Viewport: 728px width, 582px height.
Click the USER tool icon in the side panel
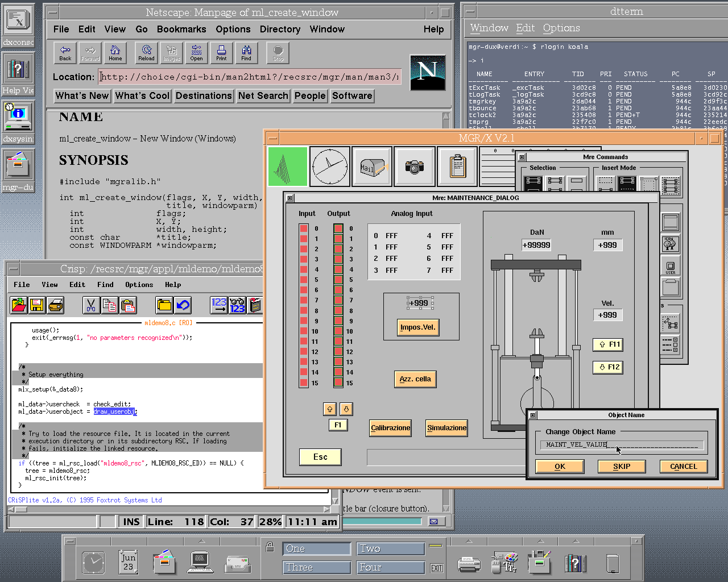tap(670, 266)
